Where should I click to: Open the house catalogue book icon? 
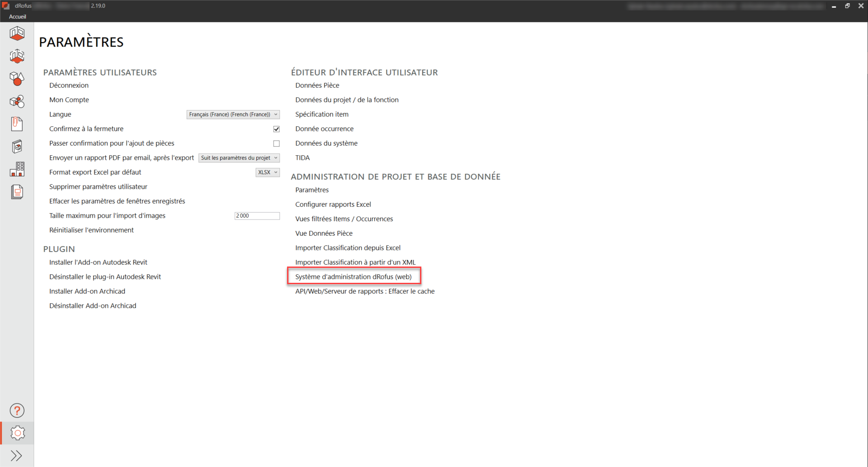pyautogui.click(x=17, y=146)
